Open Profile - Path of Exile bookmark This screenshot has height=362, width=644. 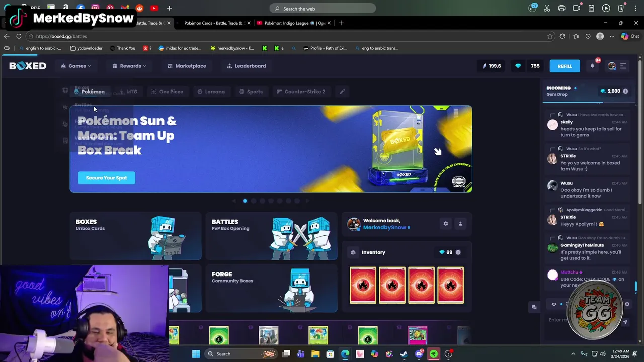click(x=325, y=48)
